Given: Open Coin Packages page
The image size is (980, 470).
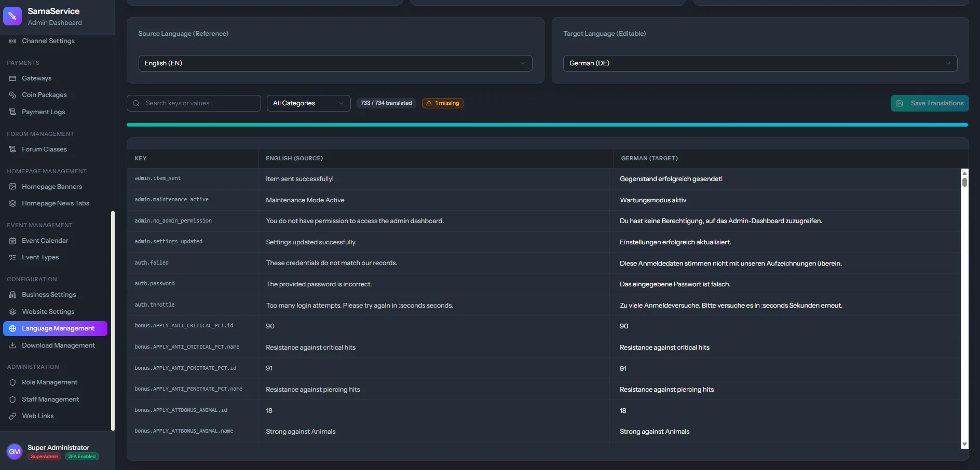Looking at the screenshot, I should click(x=55, y=95).
